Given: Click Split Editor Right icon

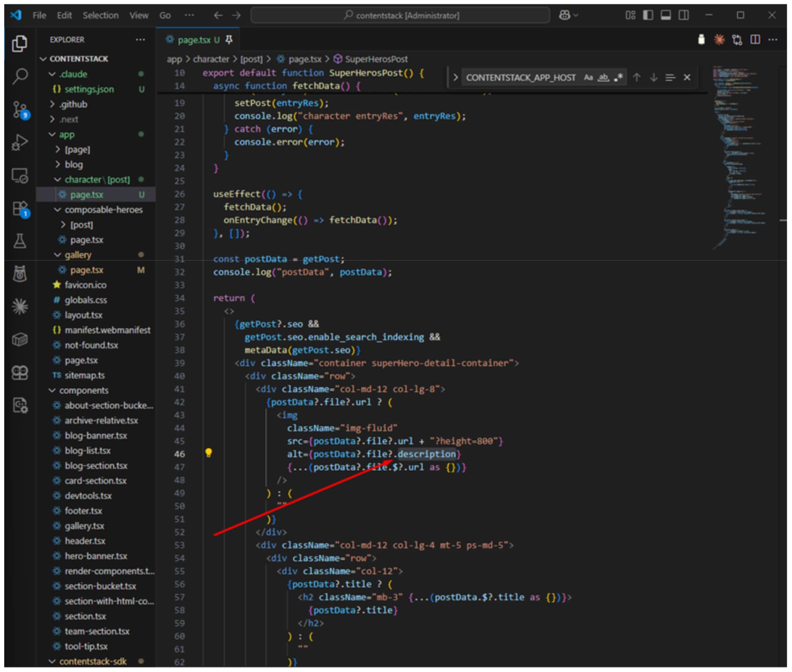Looking at the screenshot, I should [755, 40].
